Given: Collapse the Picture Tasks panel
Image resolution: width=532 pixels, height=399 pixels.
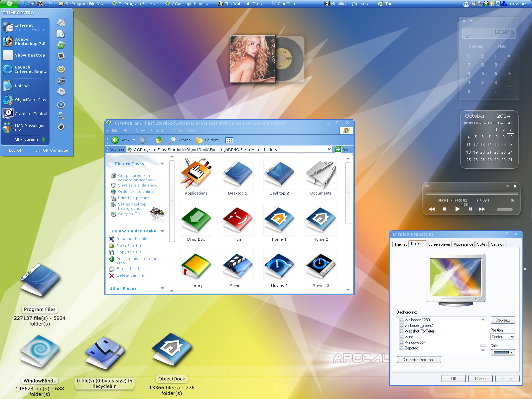Looking at the screenshot, I should tap(162, 164).
